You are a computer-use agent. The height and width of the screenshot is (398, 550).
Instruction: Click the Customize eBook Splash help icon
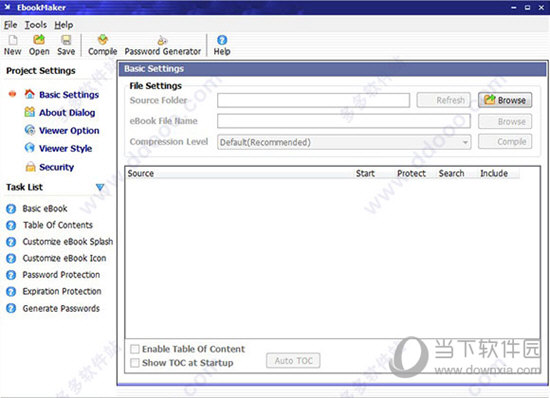pos(11,242)
